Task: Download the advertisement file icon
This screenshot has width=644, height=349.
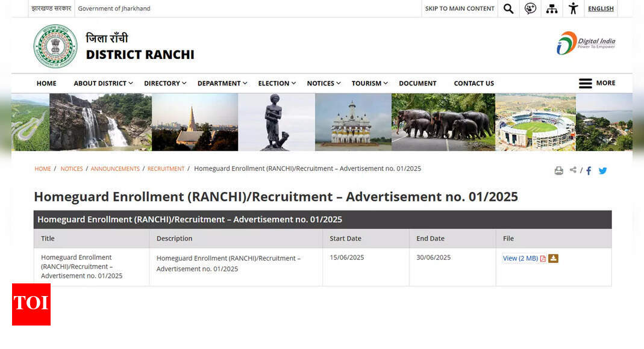Action: click(x=553, y=259)
